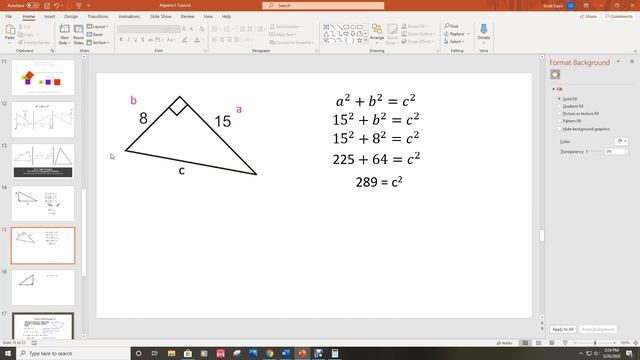Toggle Hide background graphics checkbox
640x360 pixels.
point(559,129)
